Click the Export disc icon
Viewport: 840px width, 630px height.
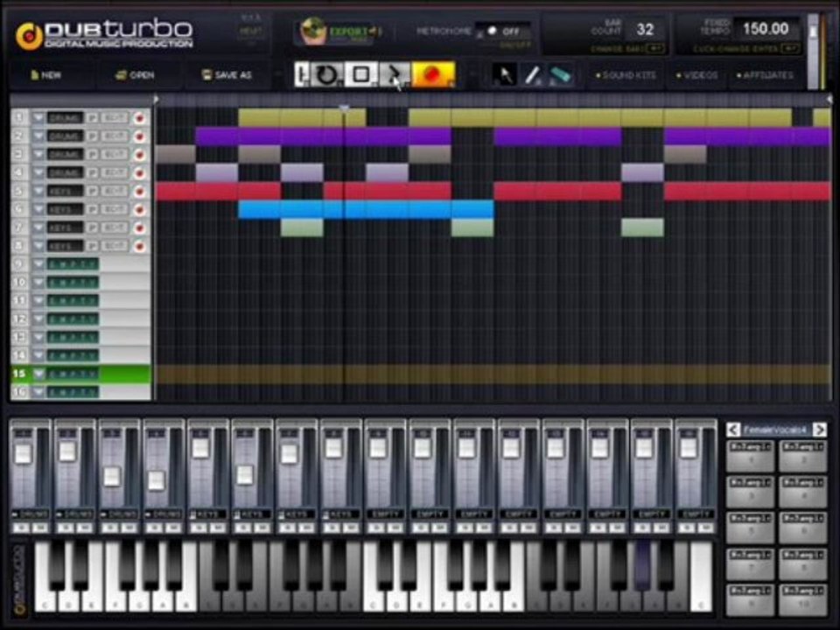313,31
